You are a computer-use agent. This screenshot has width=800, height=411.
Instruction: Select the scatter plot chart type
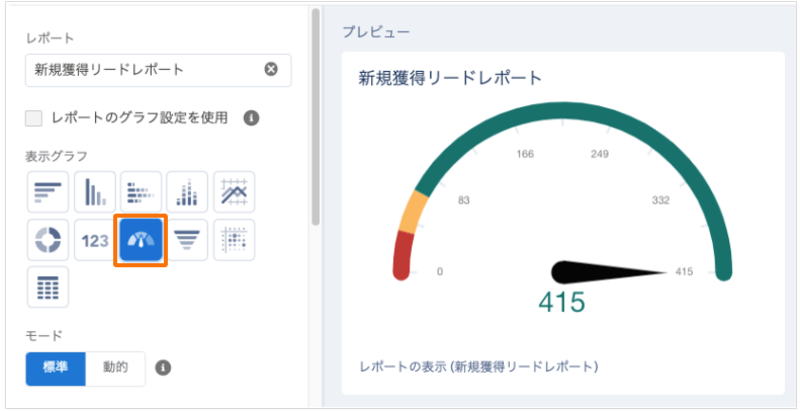pos(234,240)
